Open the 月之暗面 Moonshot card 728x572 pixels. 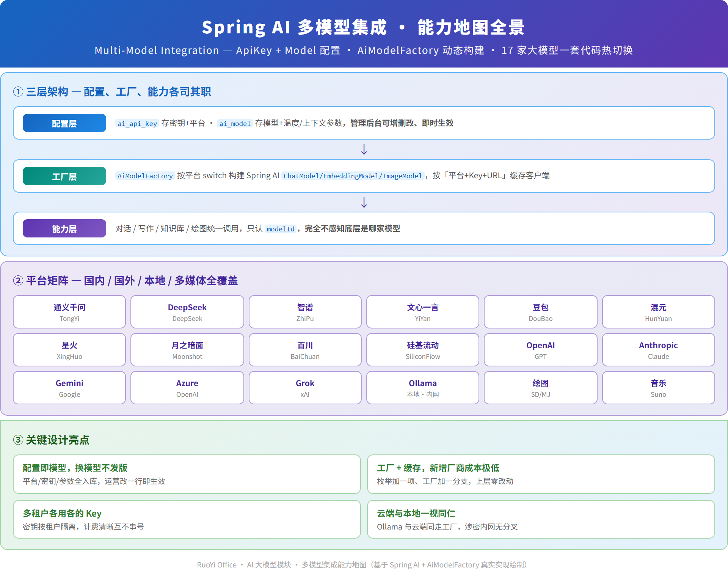[187, 350]
